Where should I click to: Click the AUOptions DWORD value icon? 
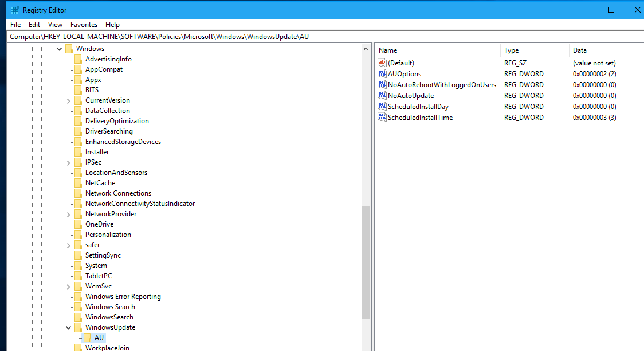coord(382,74)
